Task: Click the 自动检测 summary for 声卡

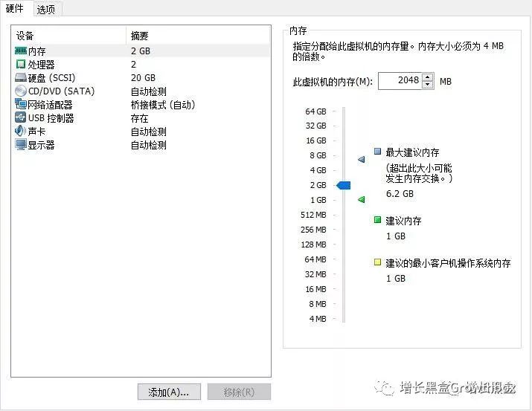Action: tap(149, 132)
